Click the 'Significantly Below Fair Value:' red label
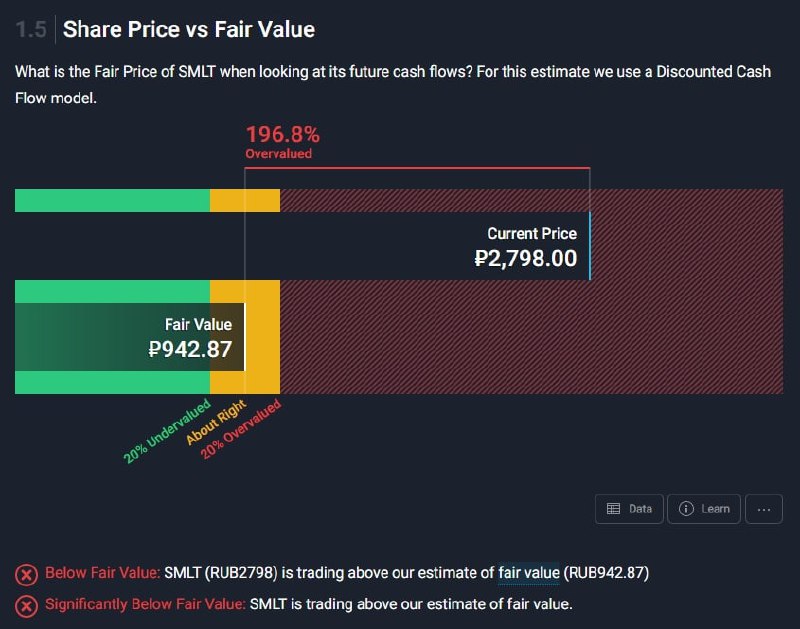 tap(145, 605)
